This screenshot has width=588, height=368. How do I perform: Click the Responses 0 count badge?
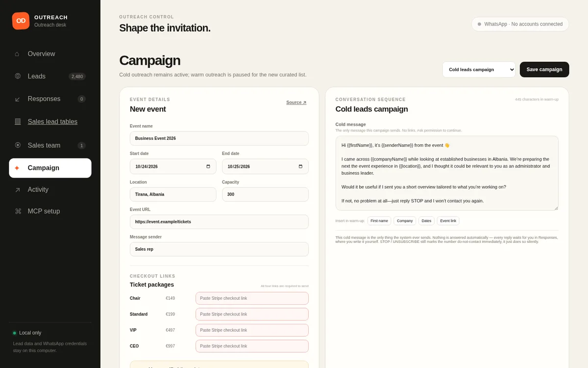tap(81, 99)
